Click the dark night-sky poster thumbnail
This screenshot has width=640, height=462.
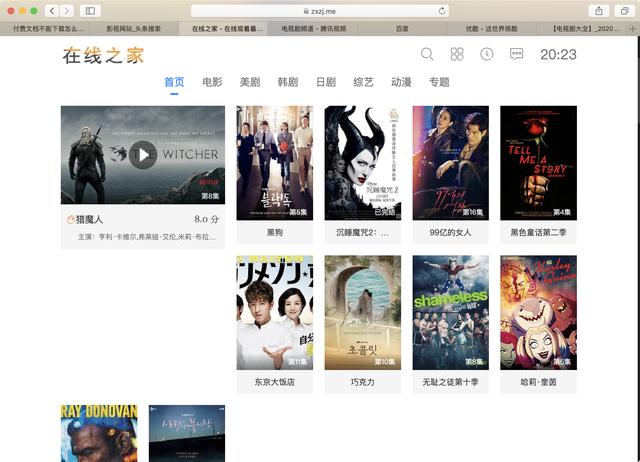pyautogui.click(x=187, y=433)
